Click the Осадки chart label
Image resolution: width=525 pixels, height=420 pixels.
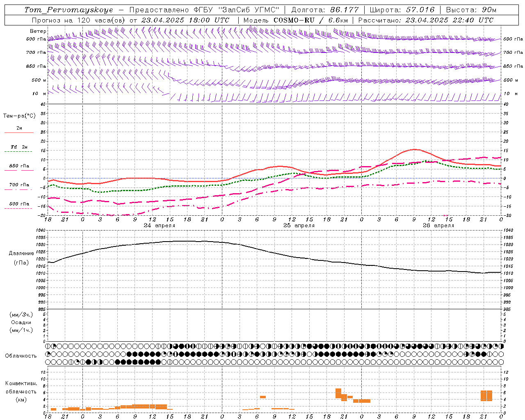[21, 322]
